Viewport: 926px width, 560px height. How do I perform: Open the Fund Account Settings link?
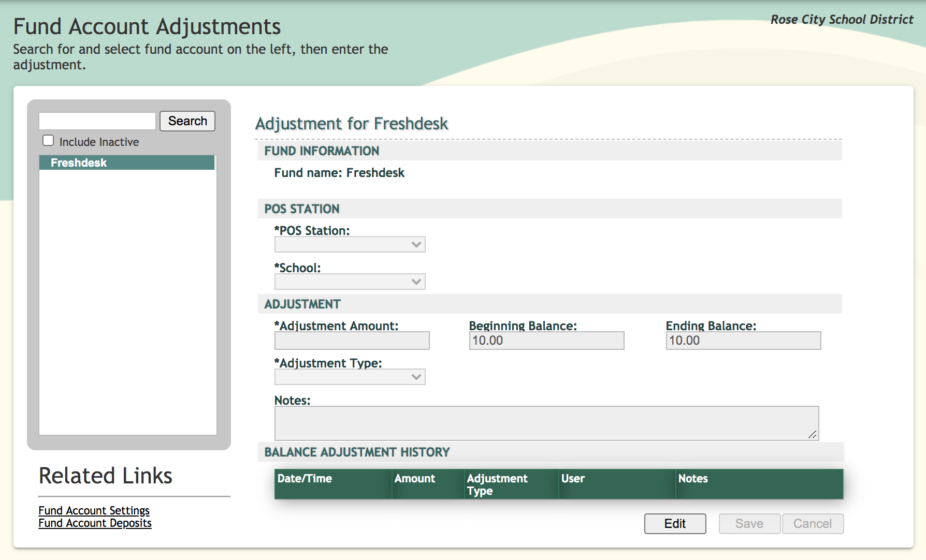click(x=94, y=510)
